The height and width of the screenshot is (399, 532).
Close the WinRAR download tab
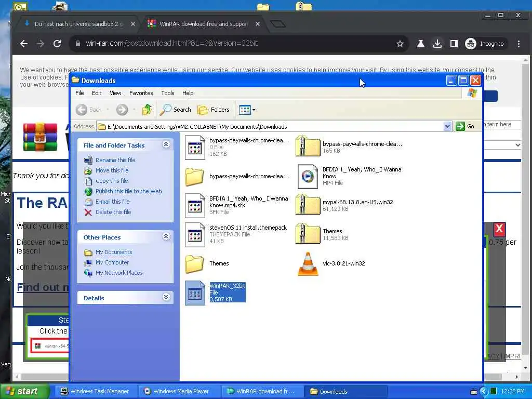258,24
